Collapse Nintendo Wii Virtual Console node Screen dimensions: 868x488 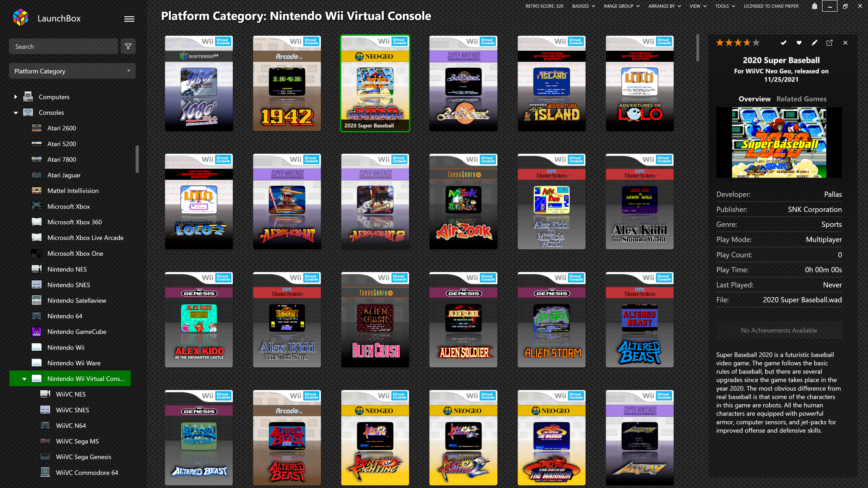click(x=24, y=379)
